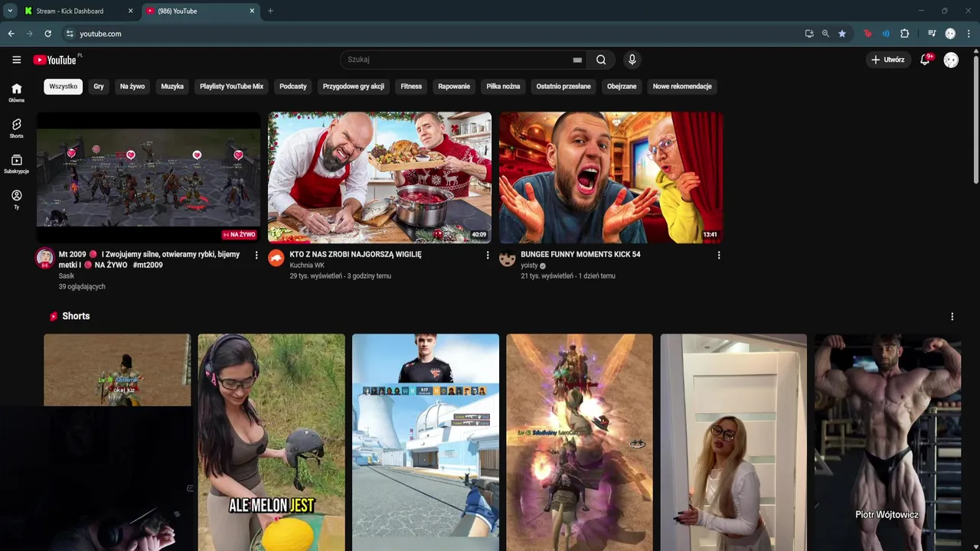Select the Na żywo filter chip
The width and height of the screenshot is (980, 551).
click(132, 86)
